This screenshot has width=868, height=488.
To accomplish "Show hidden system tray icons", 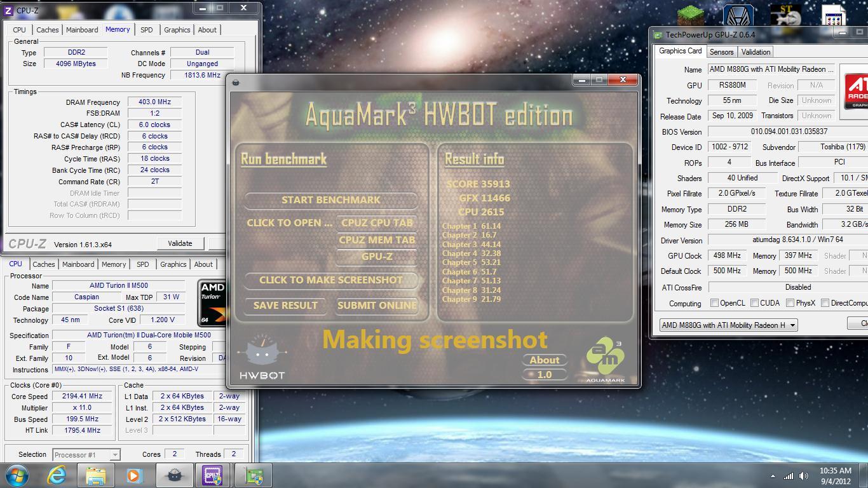I will pos(773,476).
